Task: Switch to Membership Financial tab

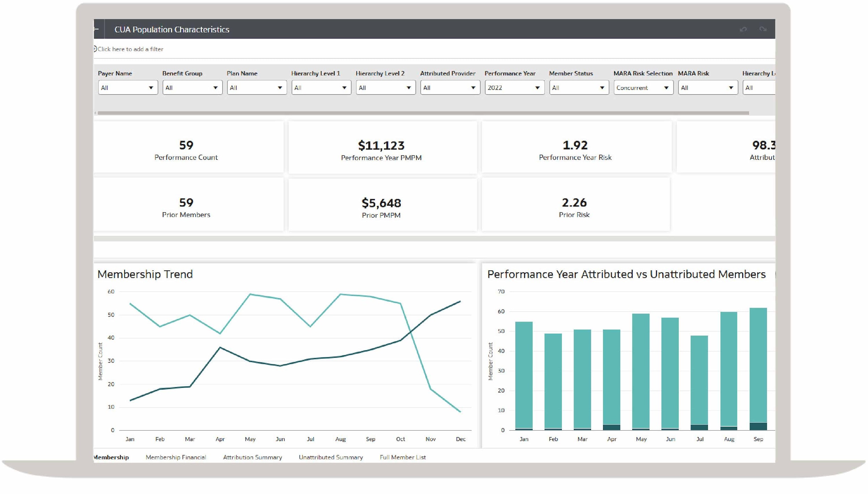Action: pos(176,457)
